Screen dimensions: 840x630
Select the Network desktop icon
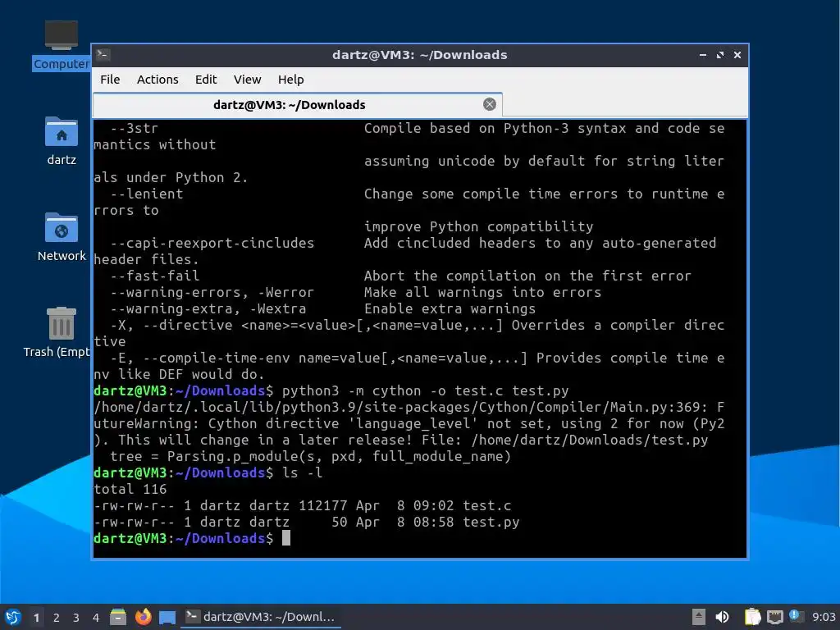pyautogui.click(x=61, y=236)
